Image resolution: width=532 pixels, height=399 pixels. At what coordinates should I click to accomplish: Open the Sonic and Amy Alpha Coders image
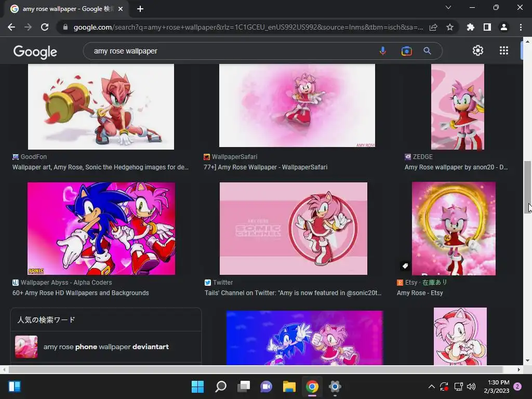click(x=101, y=229)
